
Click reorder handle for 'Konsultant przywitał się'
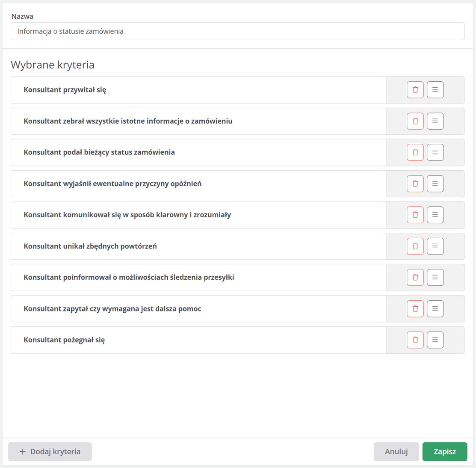pos(435,90)
